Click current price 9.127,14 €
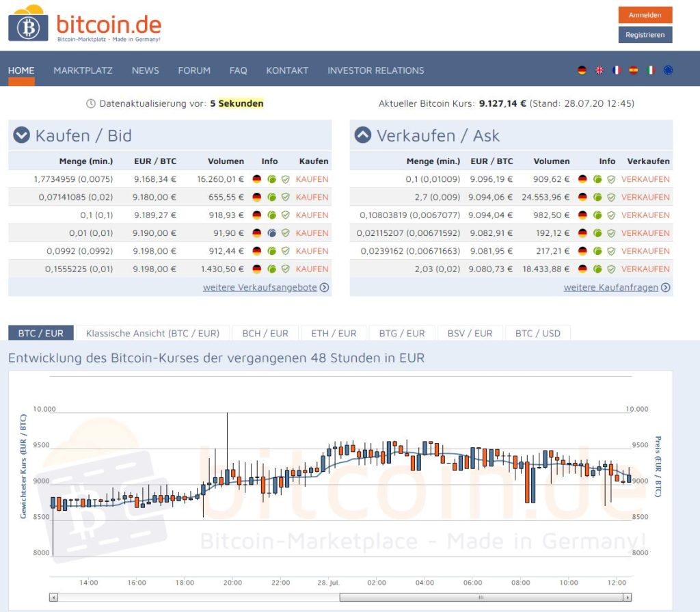700x612 pixels. [502, 104]
